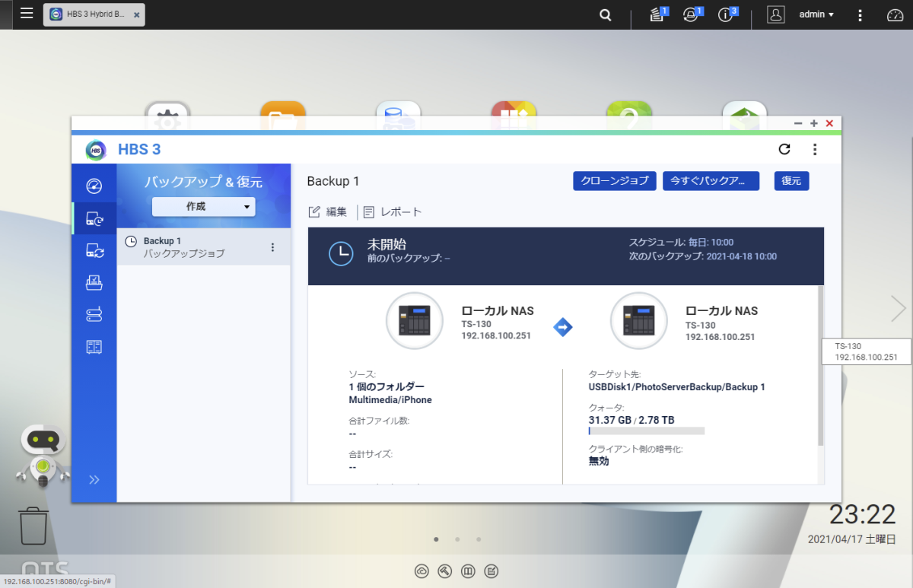Image resolution: width=913 pixels, height=588 pixels.
Task: Click the blue arrow between NAS devices
Action: coord(563,327)
